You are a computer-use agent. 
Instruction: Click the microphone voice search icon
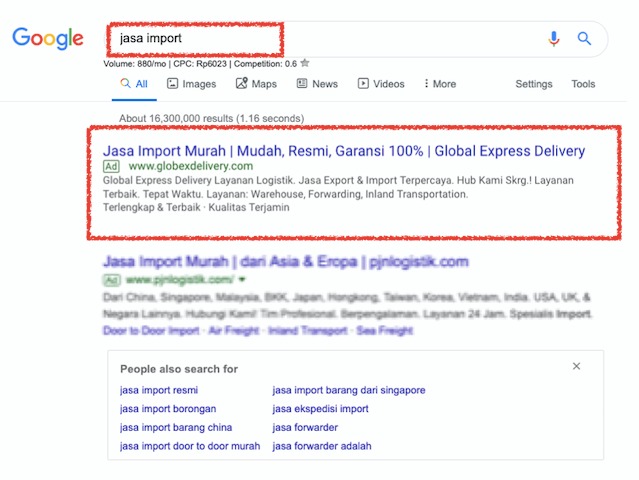coord(553,39)
